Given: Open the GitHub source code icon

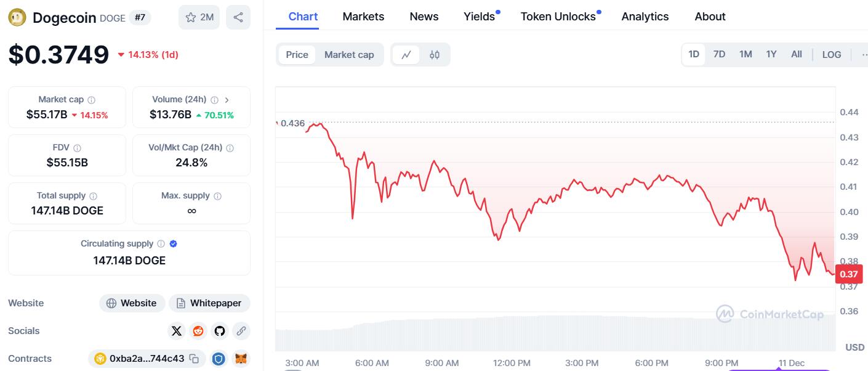Looking at the screenshot, I should (x=220, y=331).
